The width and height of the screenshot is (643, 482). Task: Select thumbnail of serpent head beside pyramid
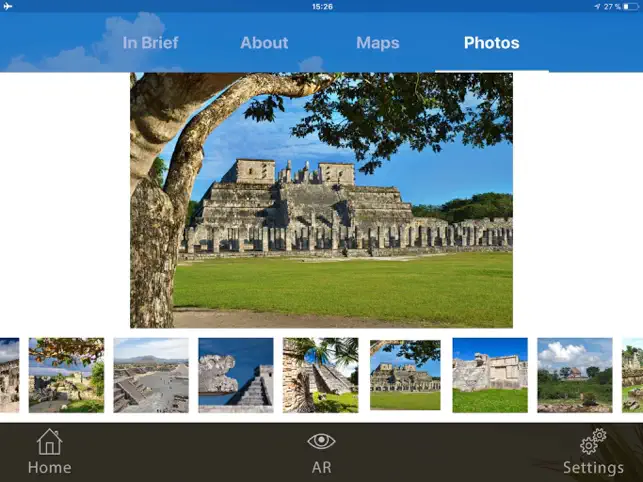[236, 375]
